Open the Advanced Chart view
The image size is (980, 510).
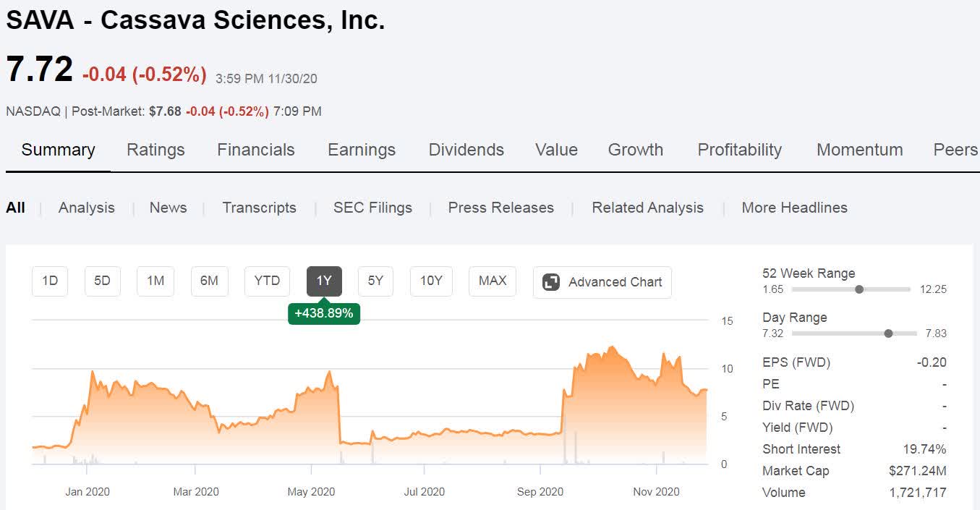602,282
